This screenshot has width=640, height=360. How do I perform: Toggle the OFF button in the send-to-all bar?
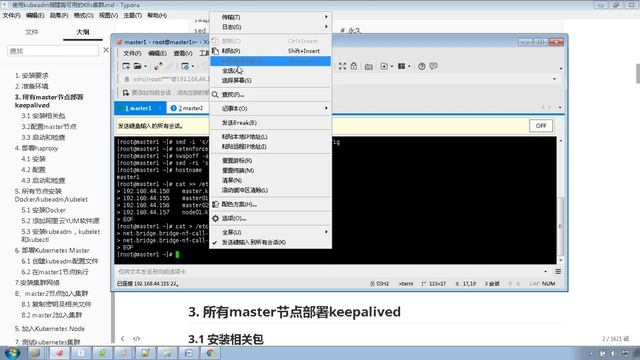541,126
